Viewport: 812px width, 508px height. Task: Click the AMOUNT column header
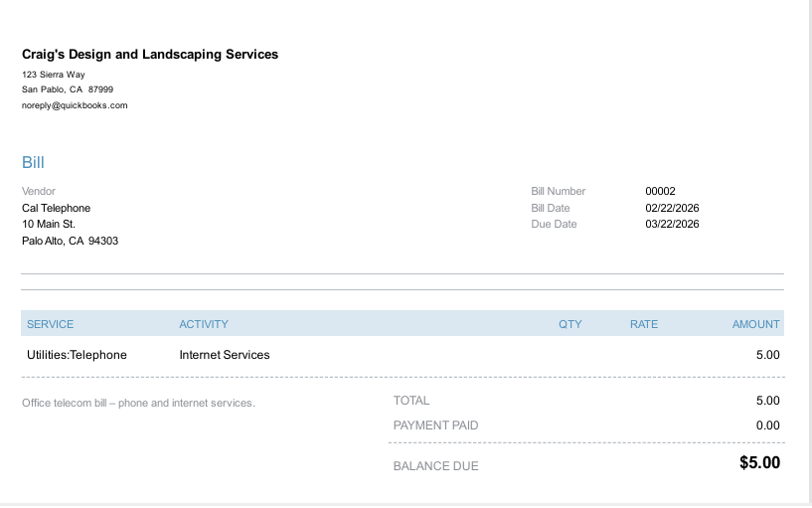click(x=755, y=324)
